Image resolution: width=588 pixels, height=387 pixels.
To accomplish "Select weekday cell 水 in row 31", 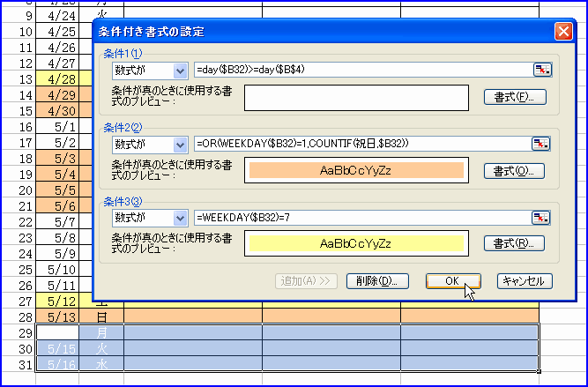I will point(101,364).
